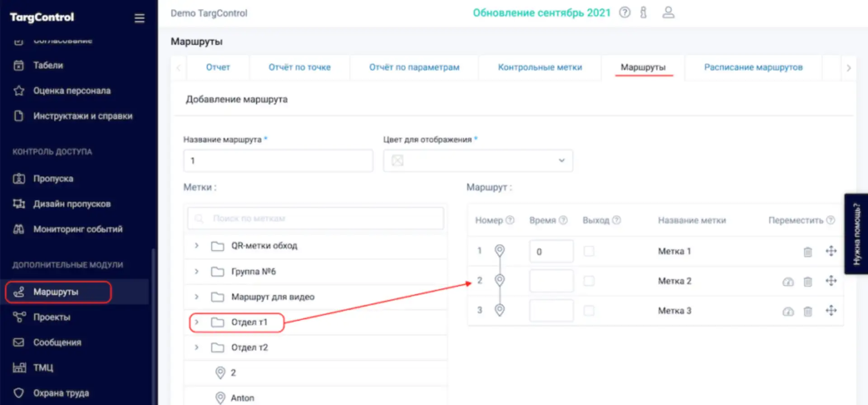Expand the QR-метки обход folder
The width and height of the screenshot is (868, 405).
click(x=197, y=245)
